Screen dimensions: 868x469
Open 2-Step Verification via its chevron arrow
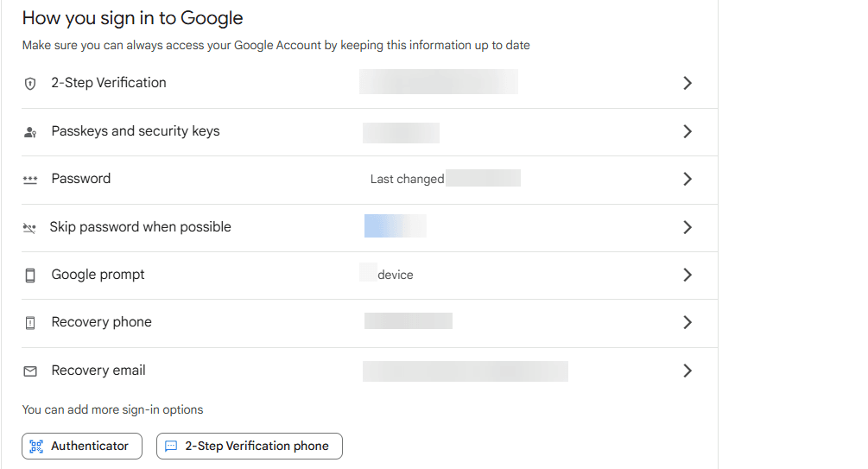click(687, 83)
